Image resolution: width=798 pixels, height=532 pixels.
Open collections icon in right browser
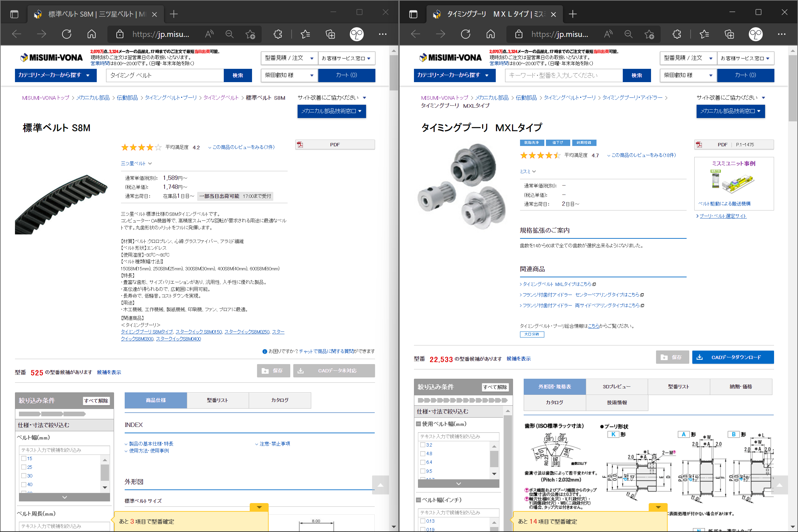(x=729, y=34)
